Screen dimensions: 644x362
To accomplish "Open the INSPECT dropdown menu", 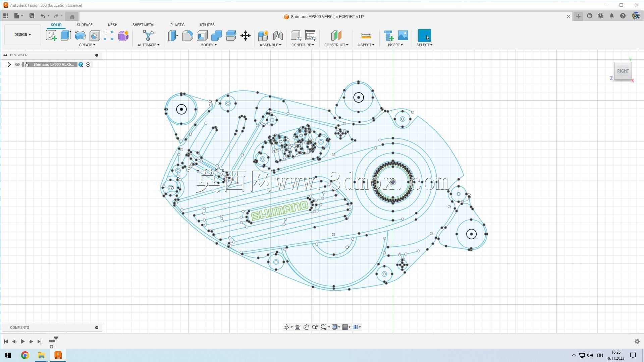I will 366,45.
